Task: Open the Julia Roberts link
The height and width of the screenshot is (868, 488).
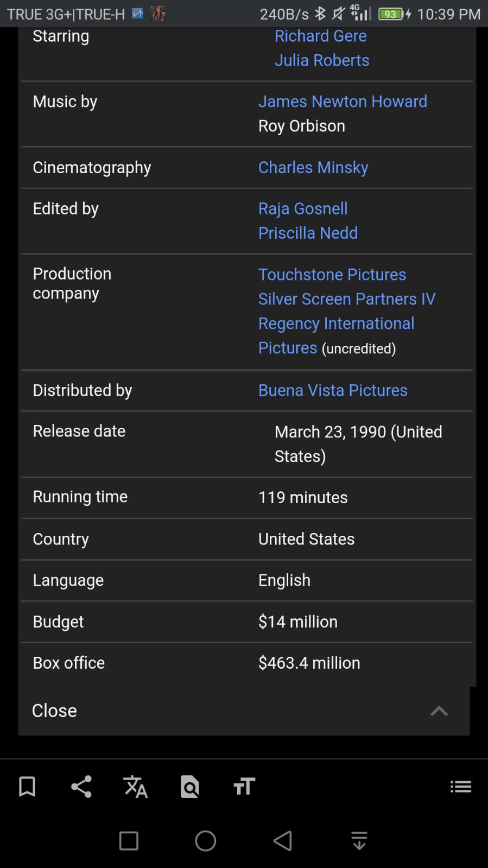Action: pos(322,60)
